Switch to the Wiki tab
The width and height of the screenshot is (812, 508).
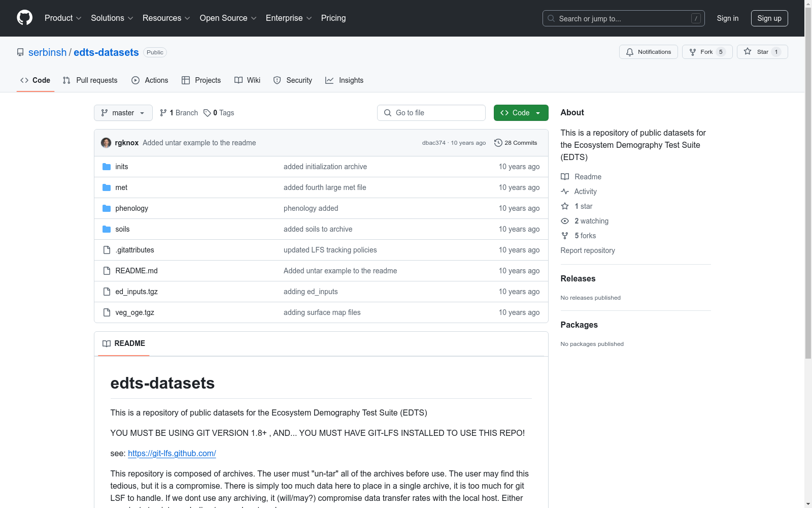pyautogui.click(x=248, y=80)
